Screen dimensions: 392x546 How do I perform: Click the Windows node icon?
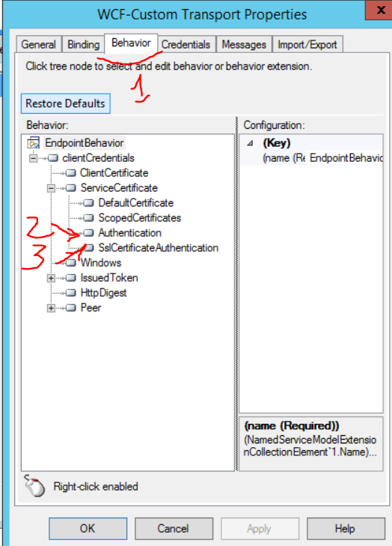tap(70, 263)
